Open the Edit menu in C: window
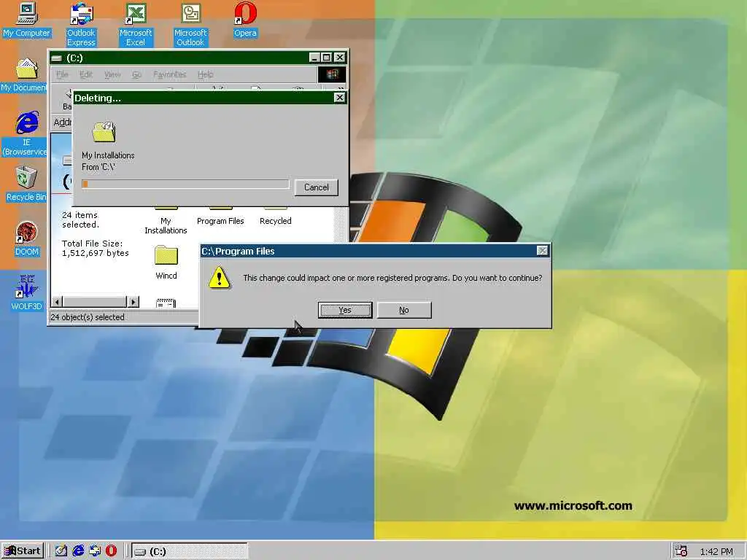747x560 pixels. pos(86,74)
